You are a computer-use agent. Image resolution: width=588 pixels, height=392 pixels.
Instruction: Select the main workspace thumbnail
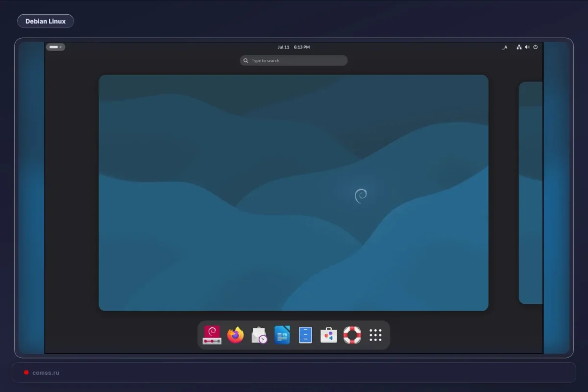pyautogui.click(x=294, y=193)
